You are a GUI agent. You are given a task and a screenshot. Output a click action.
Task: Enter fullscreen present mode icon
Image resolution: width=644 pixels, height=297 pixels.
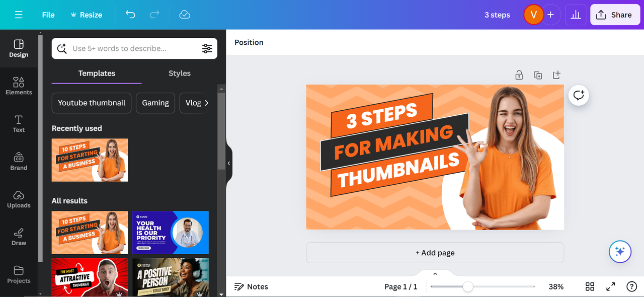tap(611, 286)
